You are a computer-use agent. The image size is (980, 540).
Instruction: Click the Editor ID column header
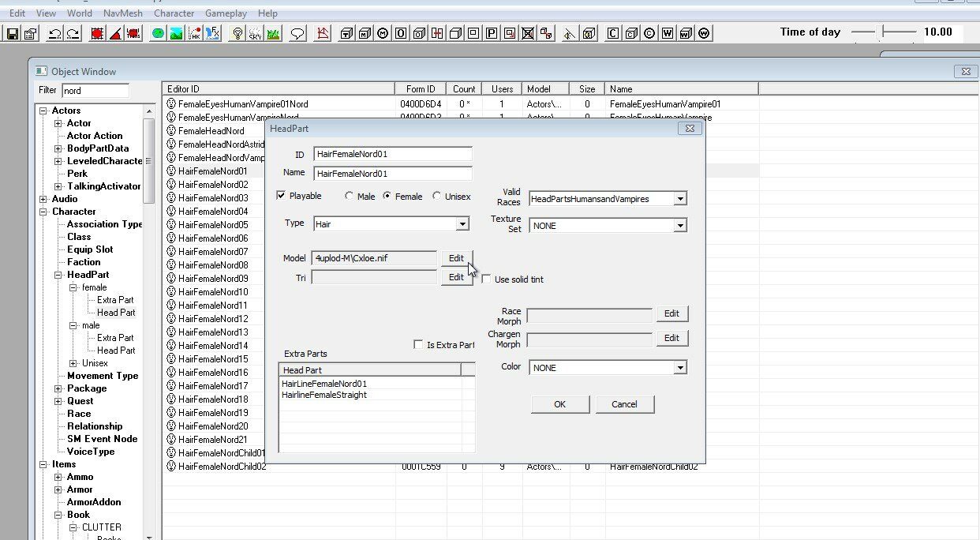pyautogui.click(x=279, y=89)
